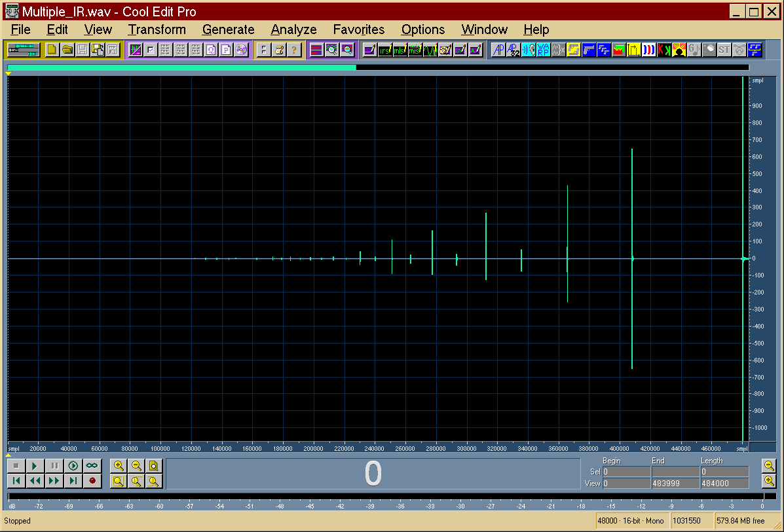Click the Fast Forward button
This screenshot has width=784, height=532.
pos(54,480)
